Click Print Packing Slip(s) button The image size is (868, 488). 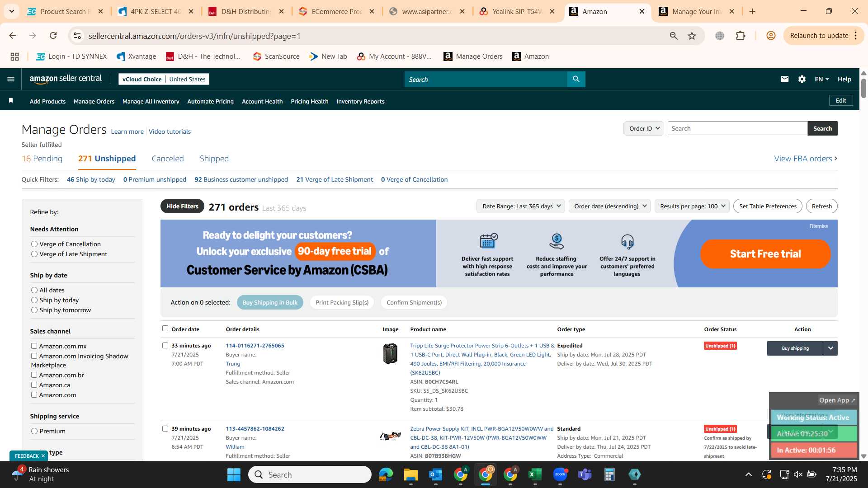point(342,302)
